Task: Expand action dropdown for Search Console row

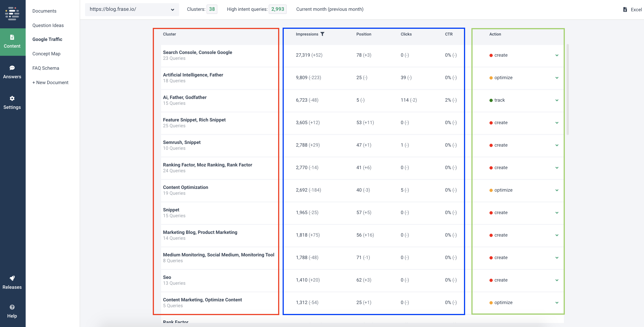Action: tap(557, 55)
